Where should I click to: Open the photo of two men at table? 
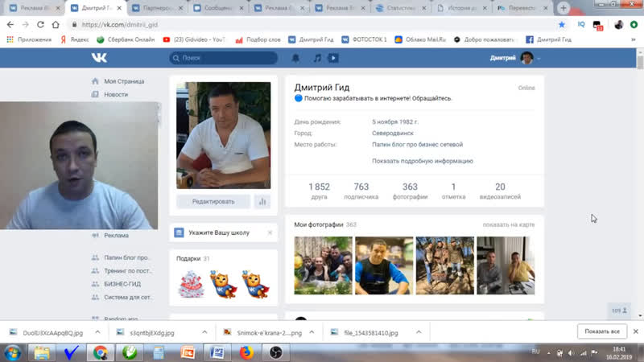coord(506,265)
